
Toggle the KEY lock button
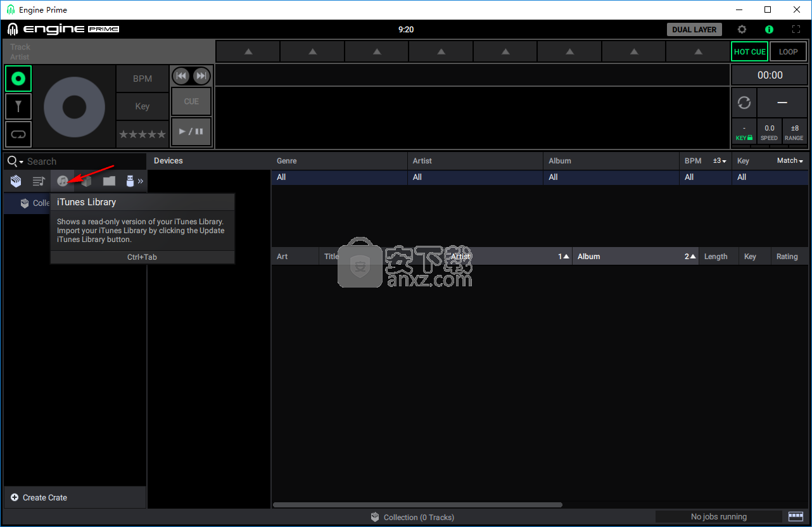pos(744,132)
